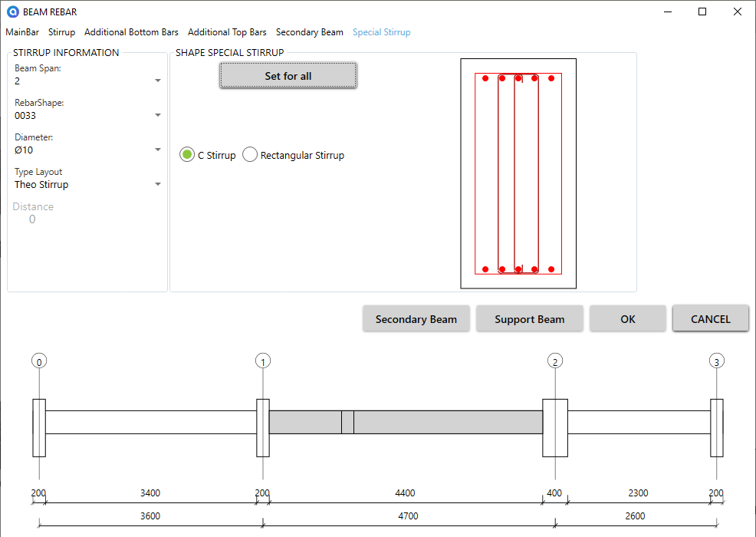Click the Set for all button

pyautogui.click(x=288, y=75)
